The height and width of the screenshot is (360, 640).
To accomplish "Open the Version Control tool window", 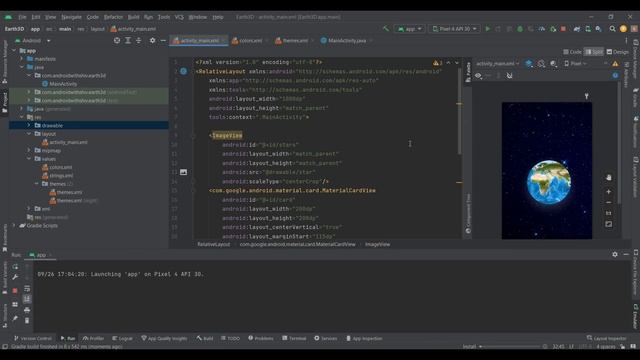I will pyautogui.click(x=33, y=338).
